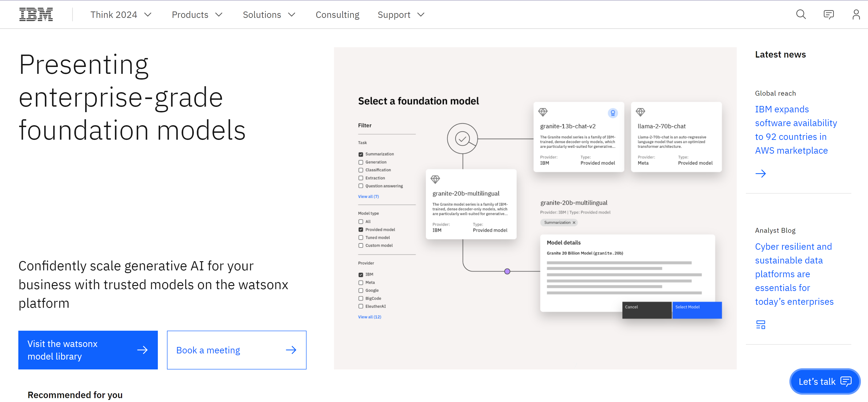The width and height of the screenshot is (868, 402).
Task: Click the Model details heading
Action: (x=563, y=242)
